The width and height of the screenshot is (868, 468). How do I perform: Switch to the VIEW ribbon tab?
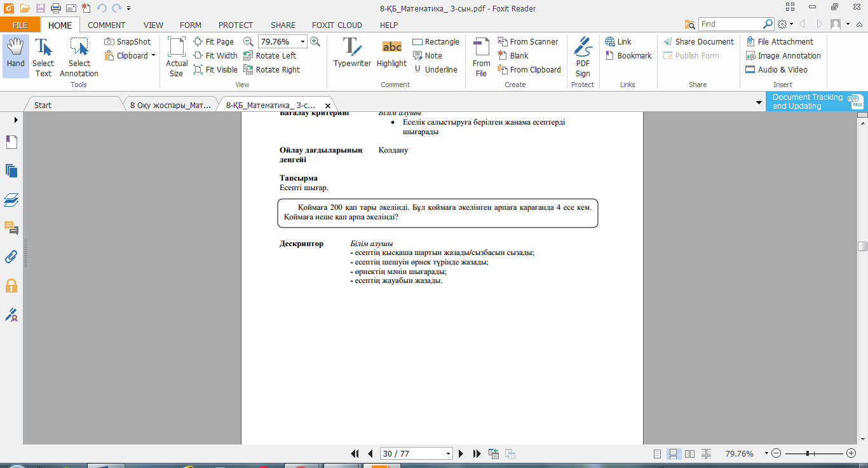(153, 25)
